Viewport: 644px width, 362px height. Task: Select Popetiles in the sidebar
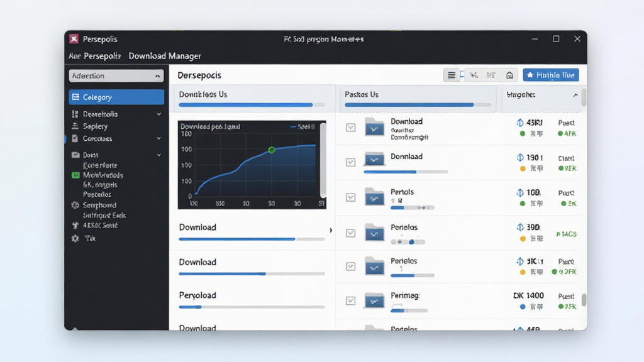pyautogui.click(x=97, y=195)
